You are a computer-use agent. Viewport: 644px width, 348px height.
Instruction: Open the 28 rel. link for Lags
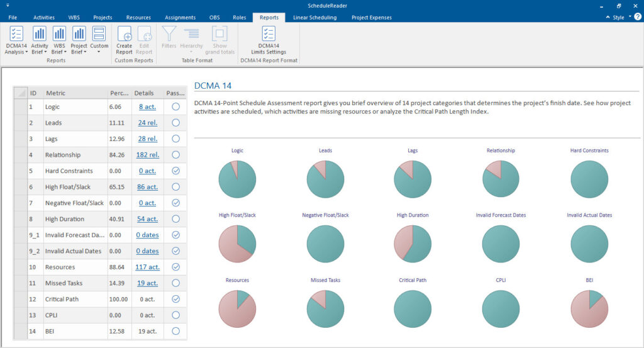click(x=147, y=139)
